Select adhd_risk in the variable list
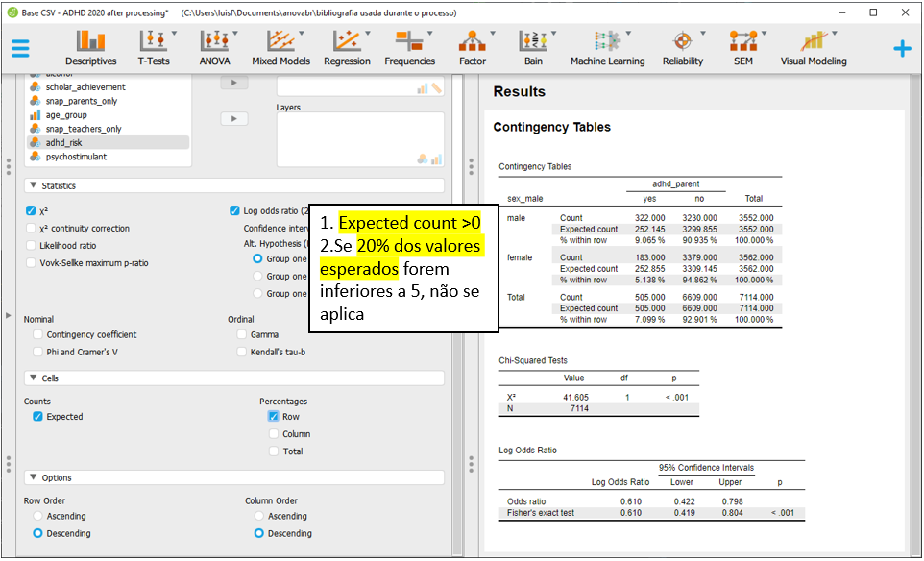The image size is (924, 561). click(63, 142)
